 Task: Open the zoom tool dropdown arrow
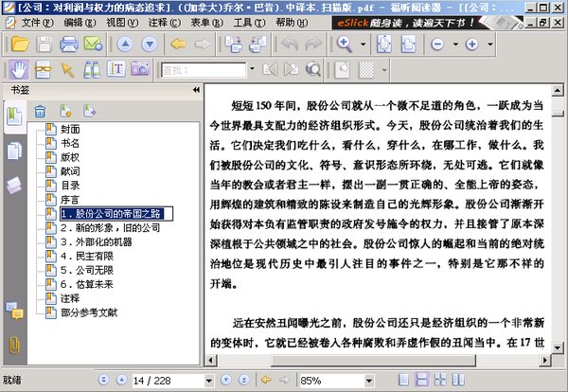363,45
